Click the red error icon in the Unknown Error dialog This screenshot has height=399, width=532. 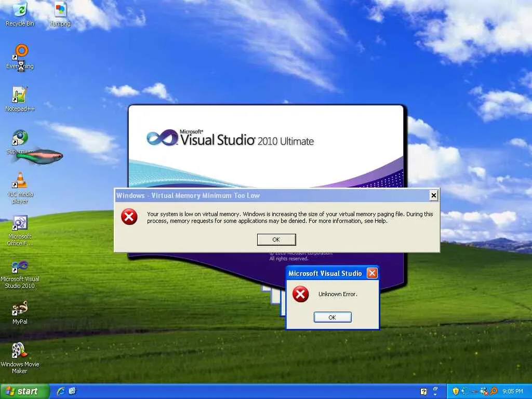click(301, 294)
